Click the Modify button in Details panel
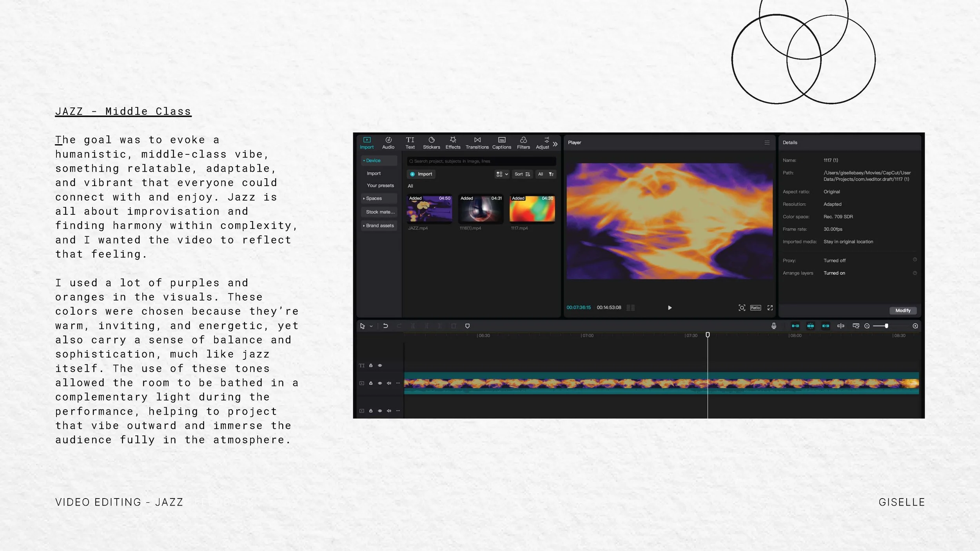The width and height of the screenshot is (980, 551). click(x=903, y=310)
